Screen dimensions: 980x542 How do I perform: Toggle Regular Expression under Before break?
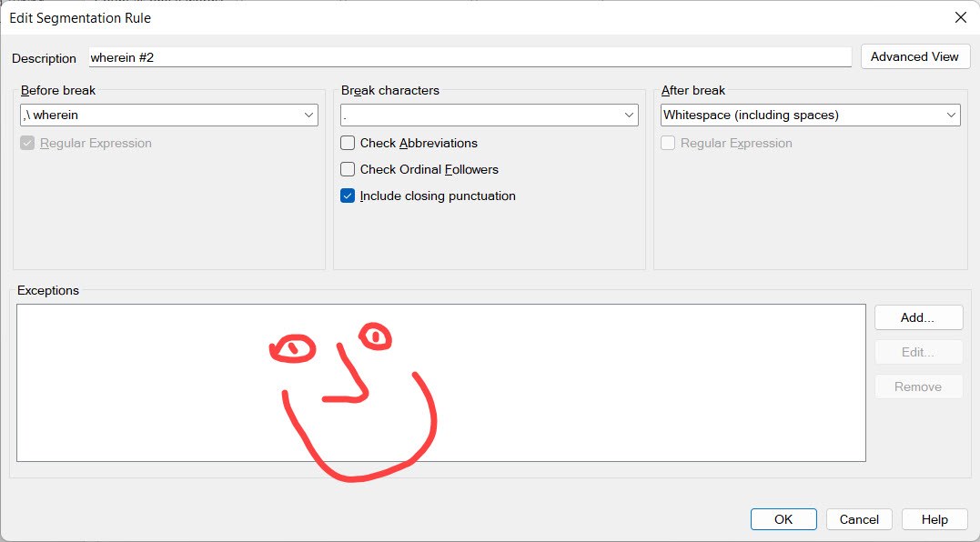tap(25, 143)
